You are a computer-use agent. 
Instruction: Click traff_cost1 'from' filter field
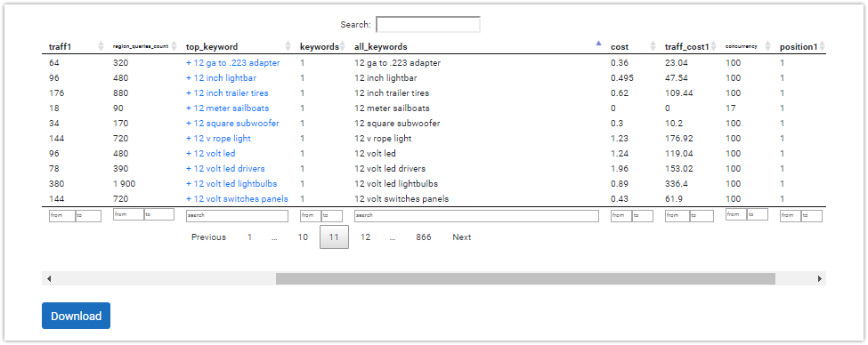pos(677,216)
